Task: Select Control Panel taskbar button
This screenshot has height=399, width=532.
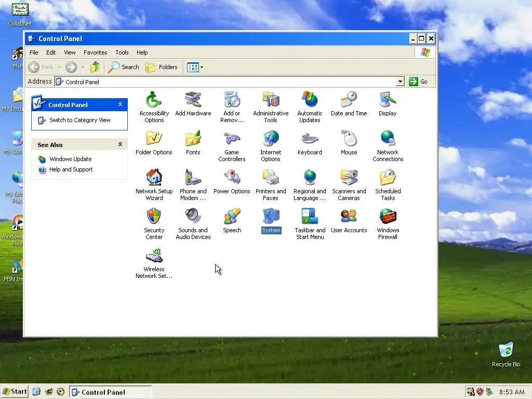Action: pos(111,392)
